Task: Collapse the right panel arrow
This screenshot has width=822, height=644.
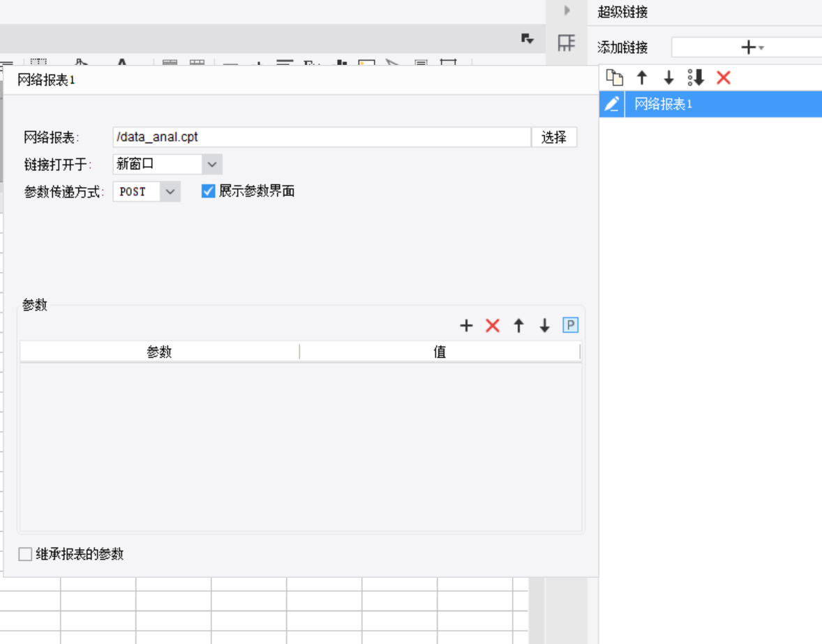Action: point(567,10)
